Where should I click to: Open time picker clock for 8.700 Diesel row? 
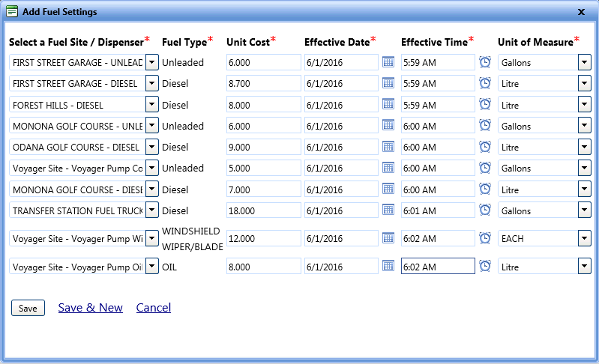click(485, 84)
